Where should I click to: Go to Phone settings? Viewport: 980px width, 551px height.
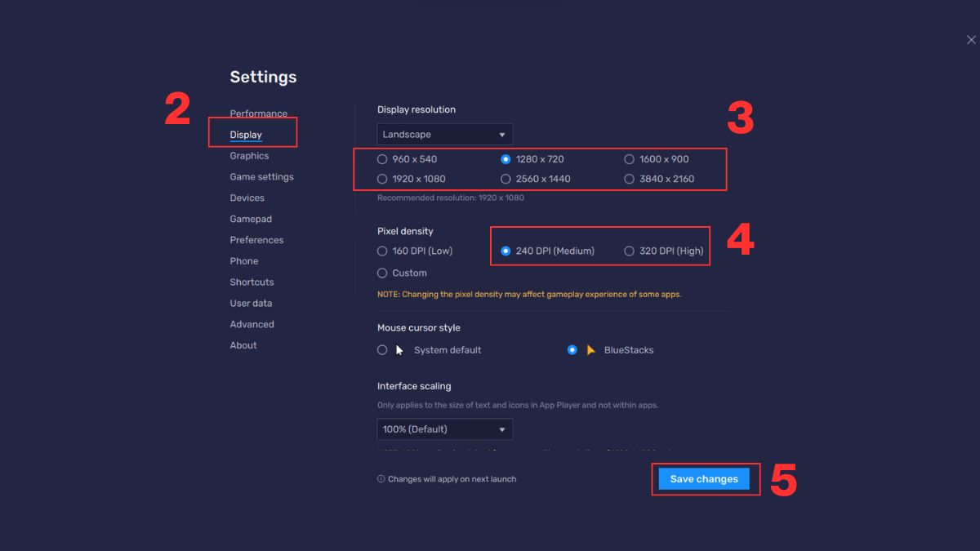point(243,261)
